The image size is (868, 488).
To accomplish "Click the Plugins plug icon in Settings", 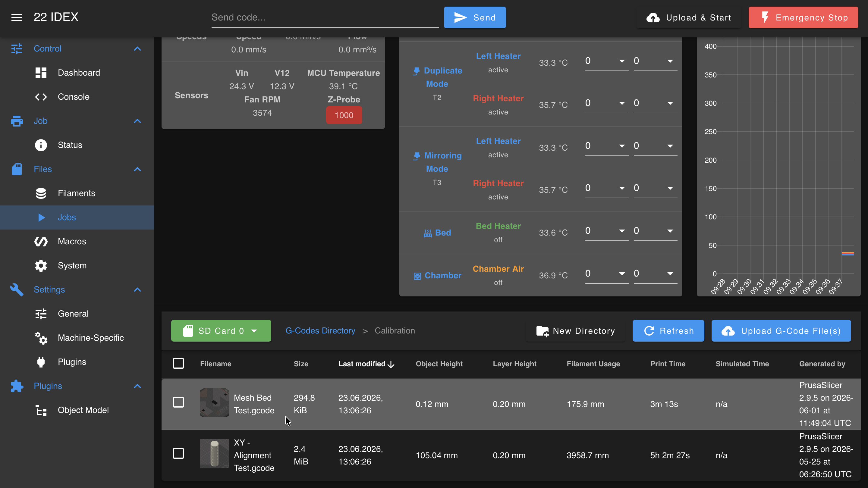I will point(41,362).
